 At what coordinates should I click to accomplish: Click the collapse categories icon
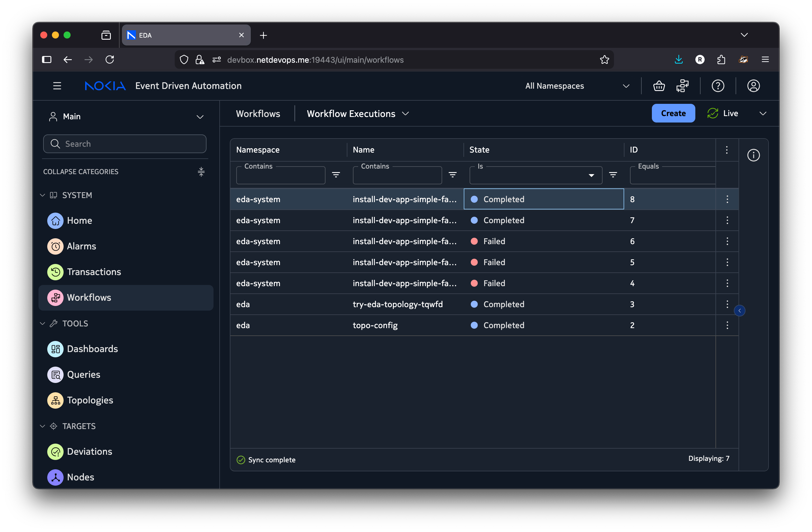click(201, 172)
